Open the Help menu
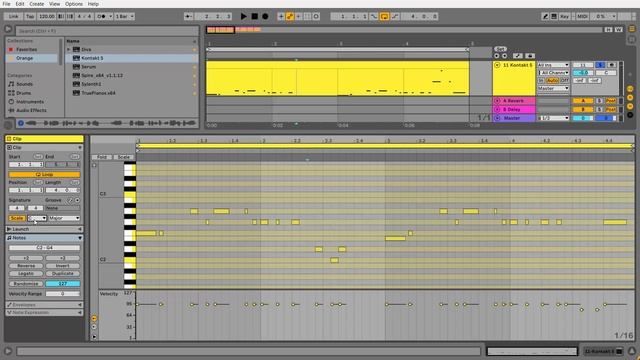 [93, 4]
